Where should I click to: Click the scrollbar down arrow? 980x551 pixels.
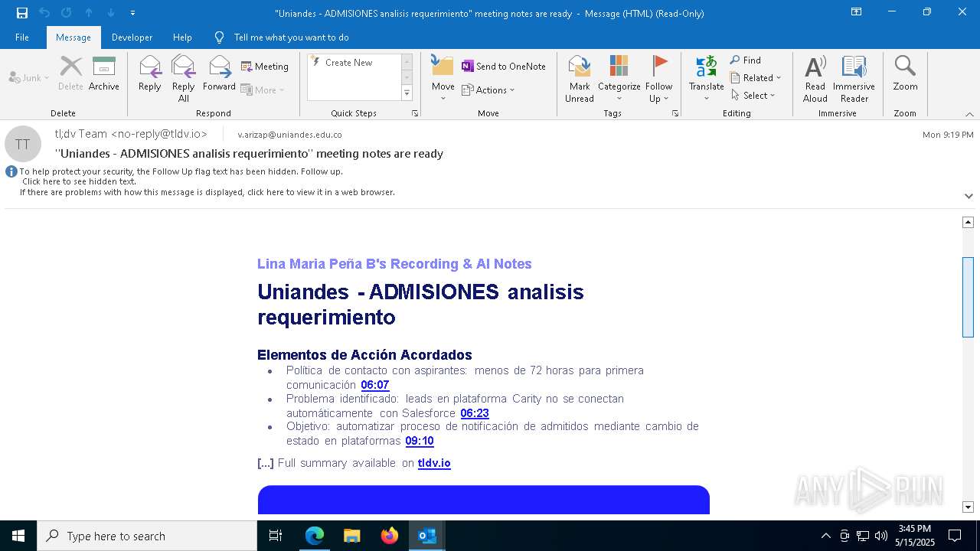tap(968, 507)
